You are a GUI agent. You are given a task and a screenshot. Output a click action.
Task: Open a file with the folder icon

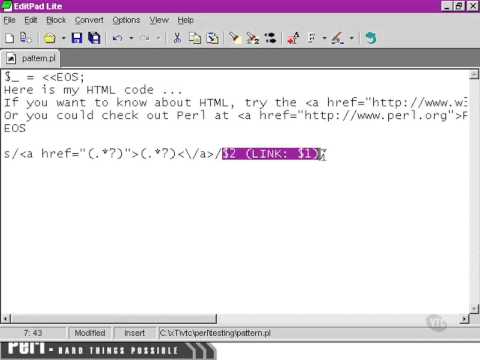50,38
